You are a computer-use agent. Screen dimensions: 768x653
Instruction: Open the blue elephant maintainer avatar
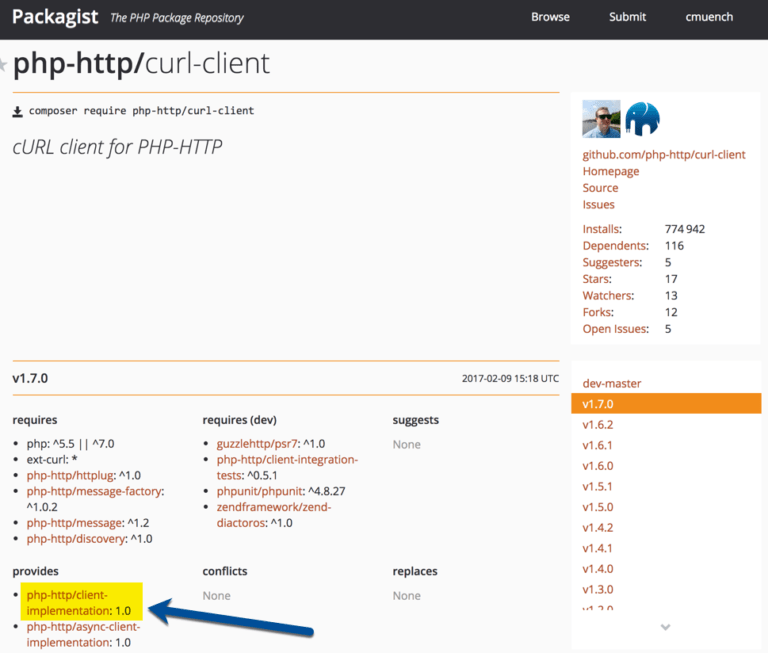(643, 119)
